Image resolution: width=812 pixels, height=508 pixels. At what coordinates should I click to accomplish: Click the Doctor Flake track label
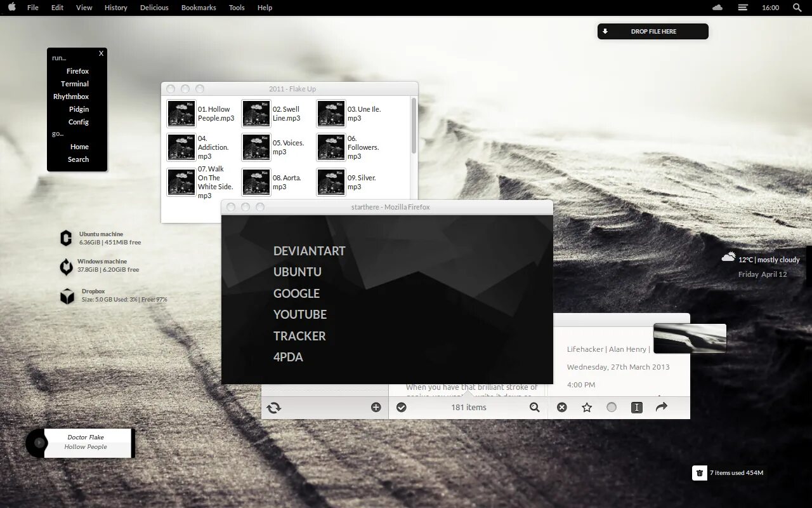86,437
